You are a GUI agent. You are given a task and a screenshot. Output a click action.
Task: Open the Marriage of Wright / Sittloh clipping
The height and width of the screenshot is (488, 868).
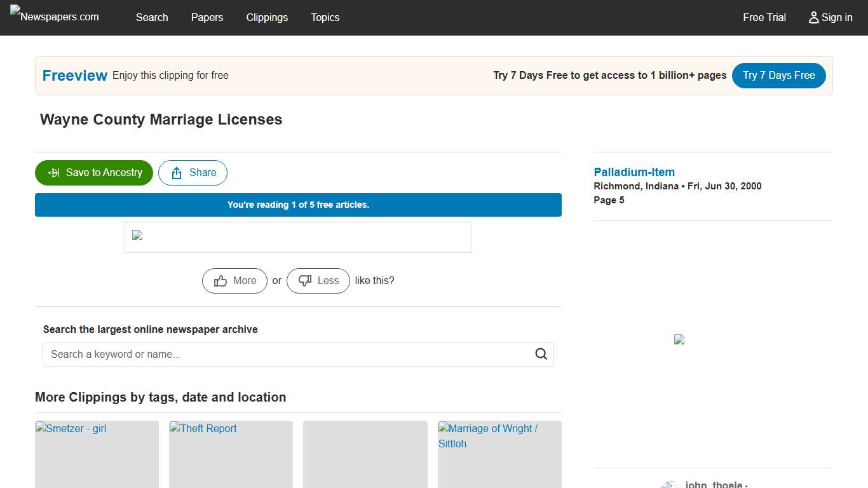coord(499,454)
